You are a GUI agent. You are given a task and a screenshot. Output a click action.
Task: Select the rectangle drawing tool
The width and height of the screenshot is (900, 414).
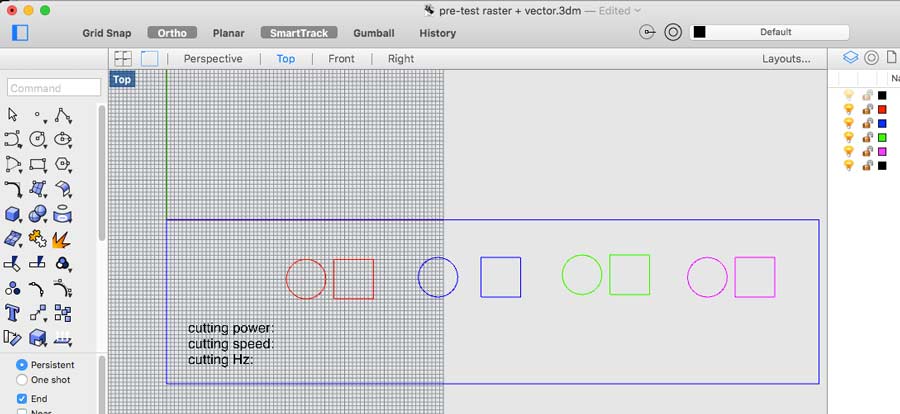pos(38,164)
